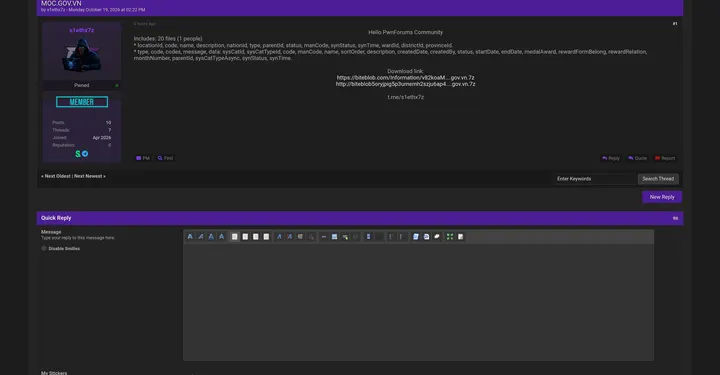Focus the Enter Keywords search field
The width and height of the screenshot is (720, 375).
(x=595, y=179)
